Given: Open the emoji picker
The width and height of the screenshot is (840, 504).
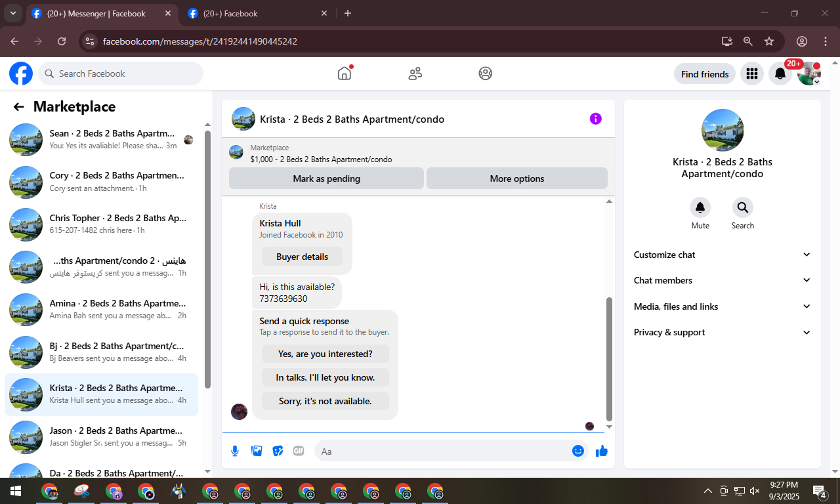Looking at the screenshot, I should coord(578,451).
